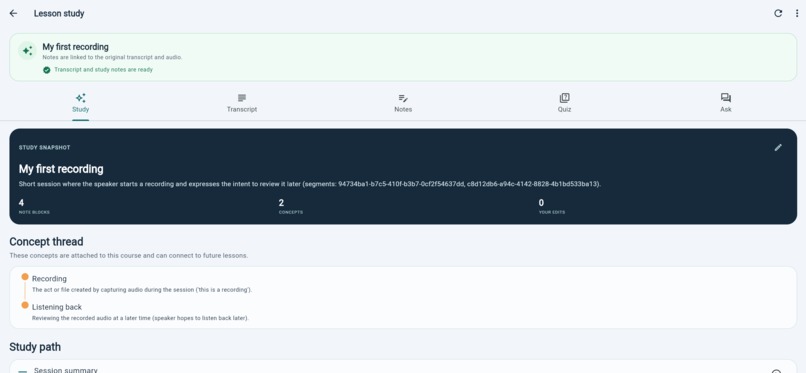Click the sparkle icon beside My first recording

pyautogui.click(x=27, y=50)
